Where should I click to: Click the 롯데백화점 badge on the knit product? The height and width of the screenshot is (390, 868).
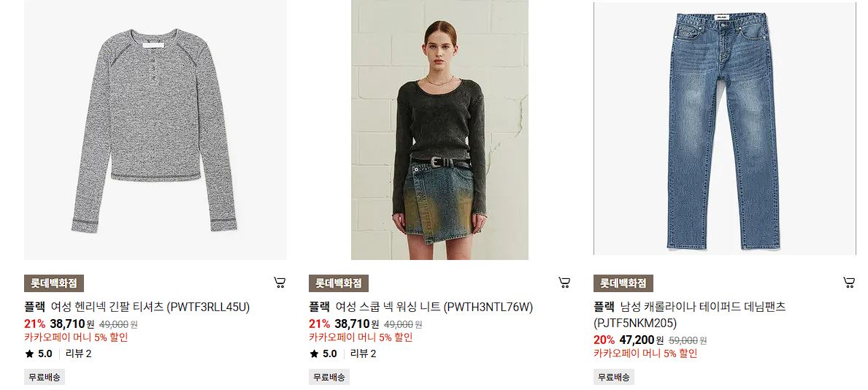pyautogui.click(x=338, y=283)
